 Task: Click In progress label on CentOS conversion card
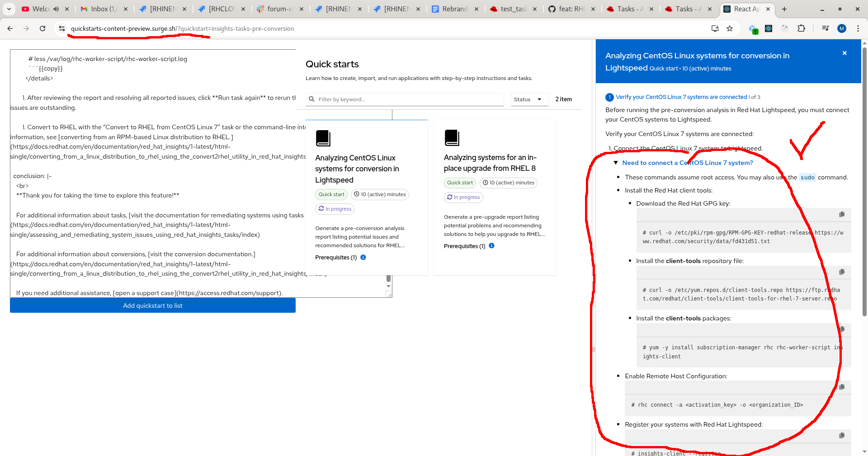tap(335, 209)
